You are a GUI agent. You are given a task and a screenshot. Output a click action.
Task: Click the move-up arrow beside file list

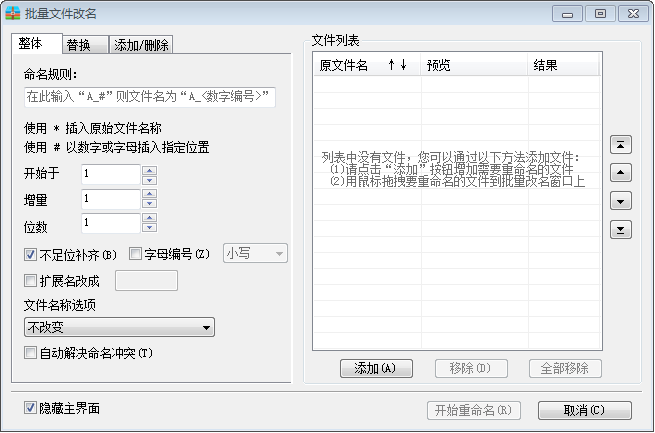click(621, 173)
